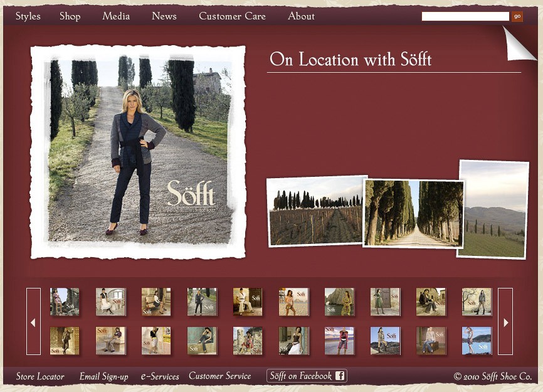The height and width of the screenshot is (392, 543).
Task: Click the 'On Location with Söfft' heading
Action: click(x=351, y=59)
